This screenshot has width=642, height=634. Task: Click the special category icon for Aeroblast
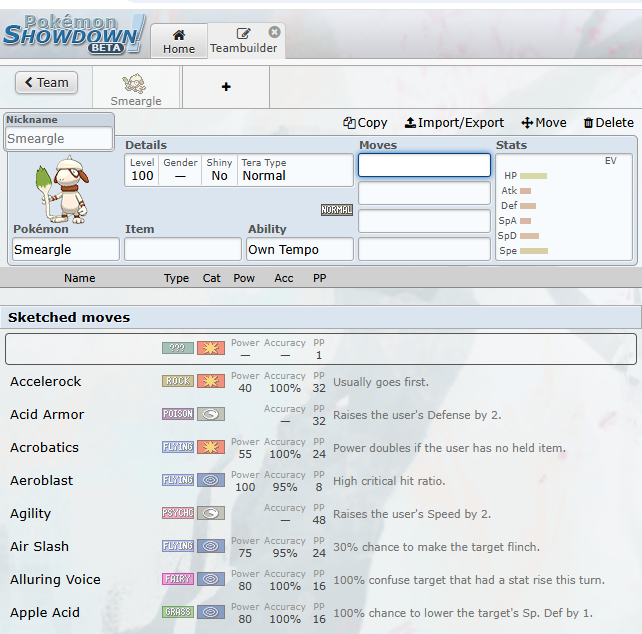pos(211,480)
